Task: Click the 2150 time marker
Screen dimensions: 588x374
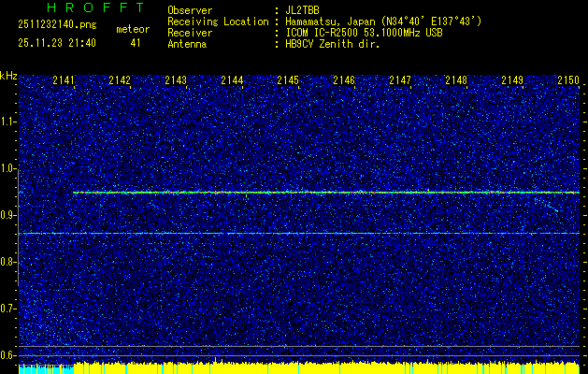Action: [x=568, y=81]
